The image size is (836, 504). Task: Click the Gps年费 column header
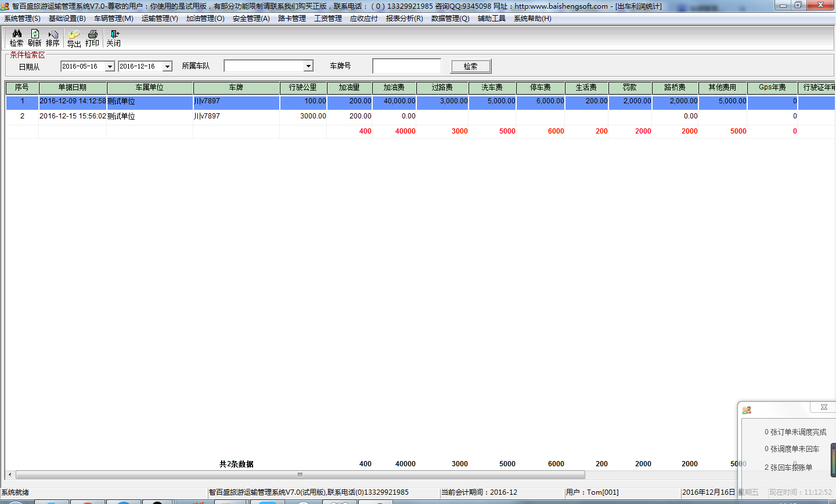click(x=772, y=88)
